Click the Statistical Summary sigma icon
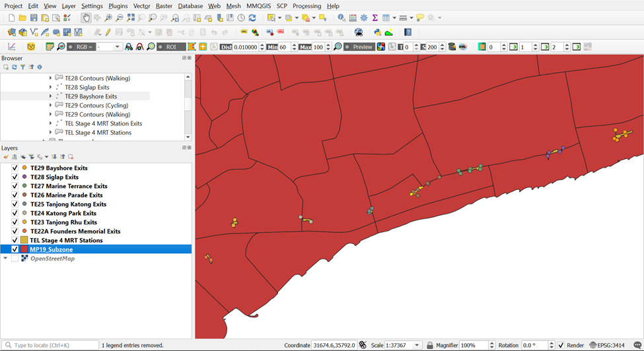This screenshot has height=351, width=644. [x=375, y=18]
